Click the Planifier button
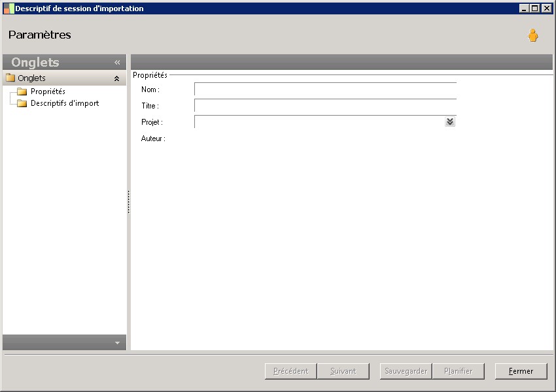This screenshot has height=392, width=556. [x=458, y=371]
